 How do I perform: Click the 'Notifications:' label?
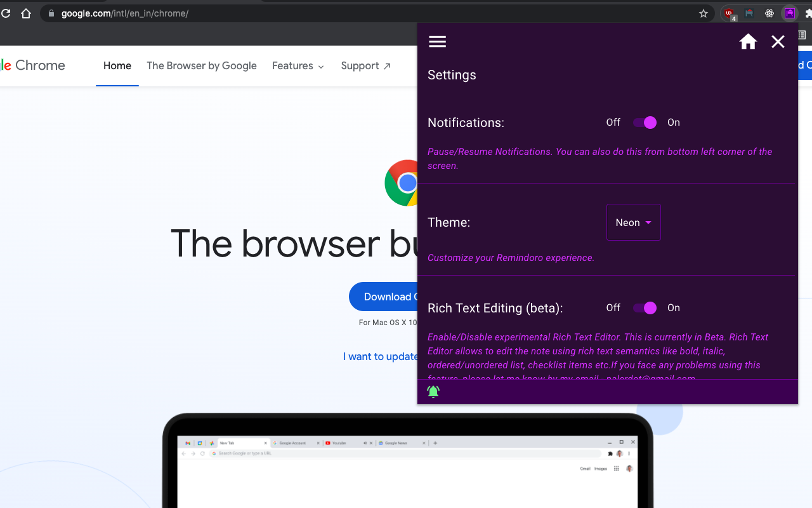(466, 123)
